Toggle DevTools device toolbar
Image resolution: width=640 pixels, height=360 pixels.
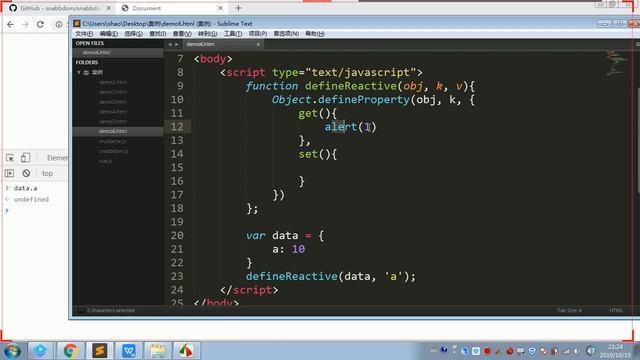coord(25,158)
